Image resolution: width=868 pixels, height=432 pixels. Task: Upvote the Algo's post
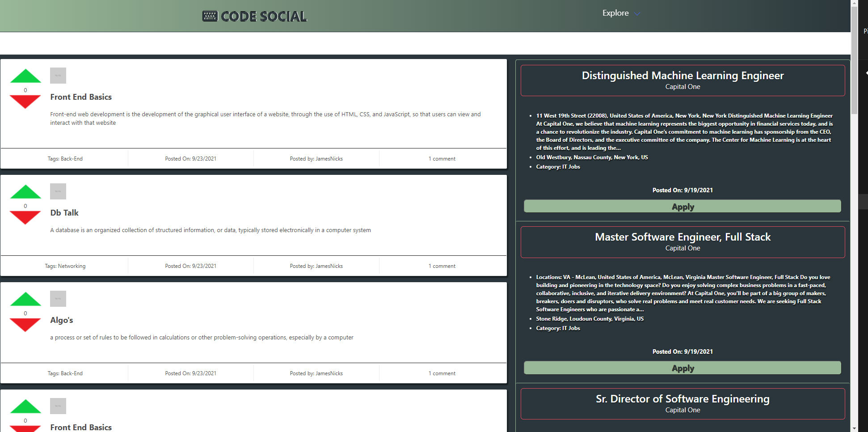(25, 299)
